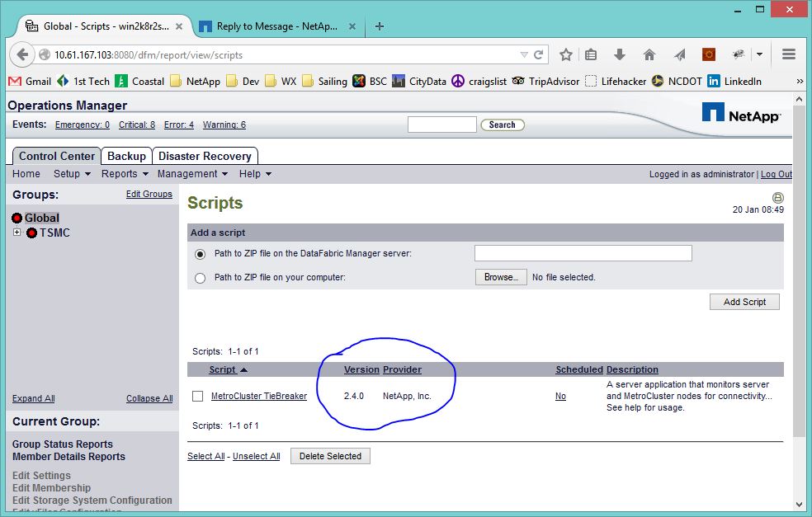Open the MetroCluster TieBreaker script link
Screen dimensions: 812x517
coord(259,396)
